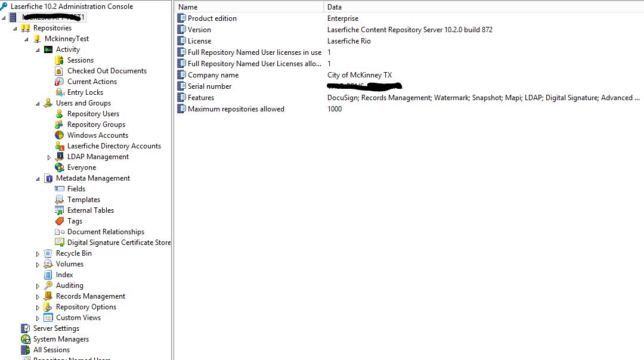The height and width of the screenshot is (360, 644).
Task: Open Custom Views label in tree
Action: point(78,317)
